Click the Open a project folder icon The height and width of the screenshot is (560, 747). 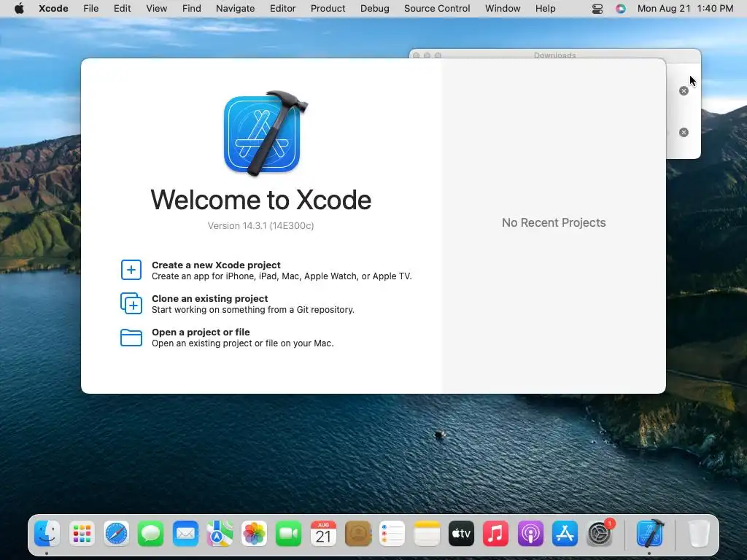point(131,338)
